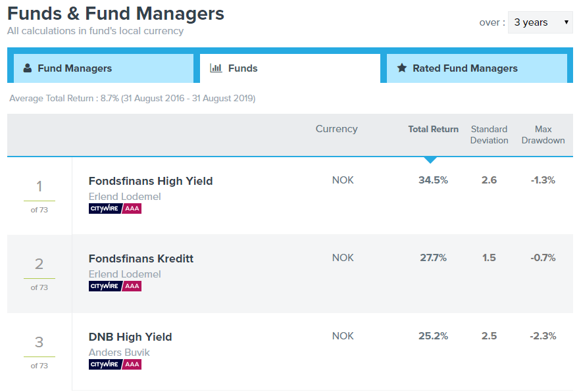Image resolution: width=579 pixels, height=392 pixels.
Task: Sort by Standard Deviation column header
Action: 489,135
